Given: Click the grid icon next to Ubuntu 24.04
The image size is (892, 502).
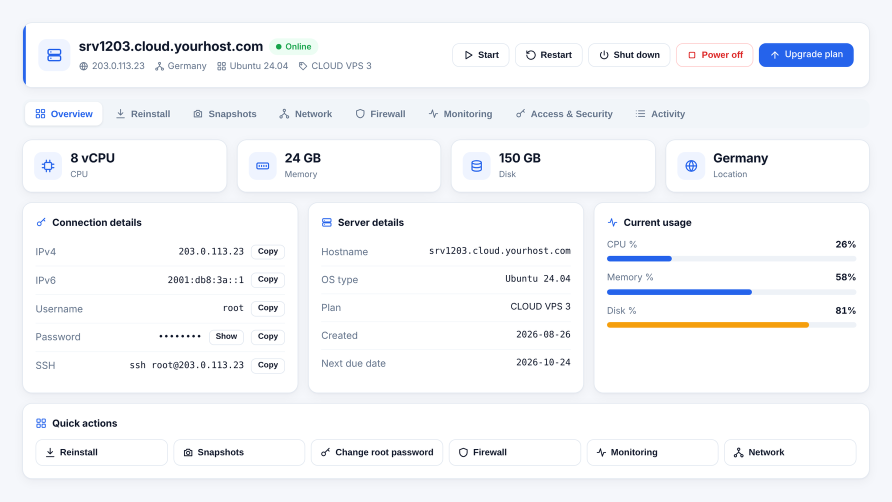Looking at the screenshot, I should 221,67.
